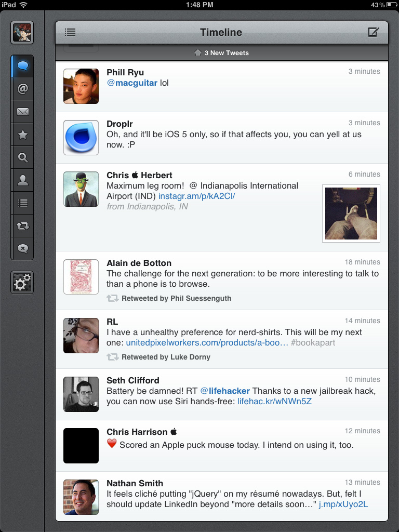
Task: Tap the #bookapart hashtag
Action: (313, 343)
